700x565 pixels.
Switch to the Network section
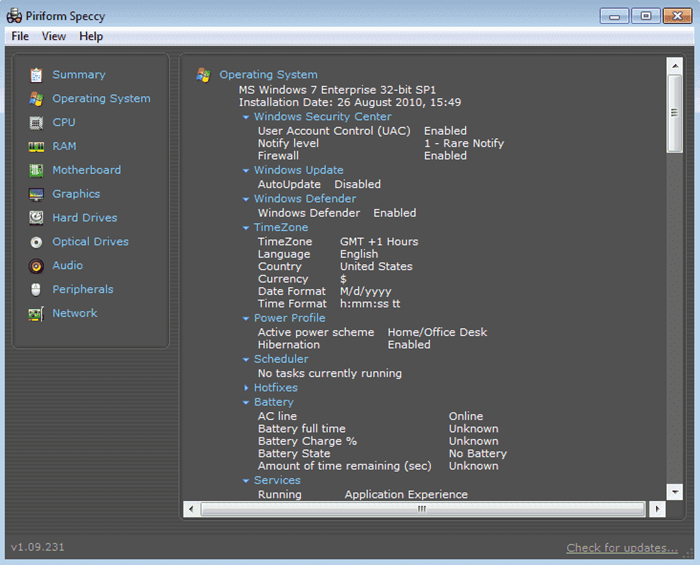75,313
